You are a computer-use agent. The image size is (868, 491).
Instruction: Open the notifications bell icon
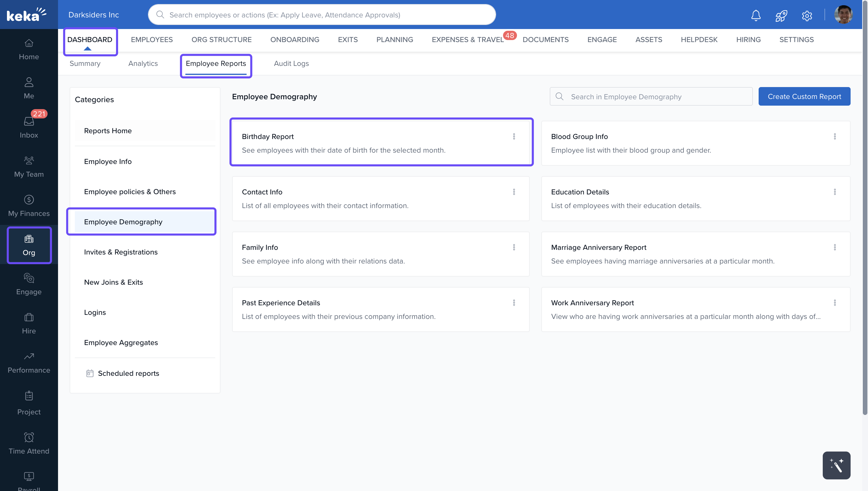(x=756, y=15)
